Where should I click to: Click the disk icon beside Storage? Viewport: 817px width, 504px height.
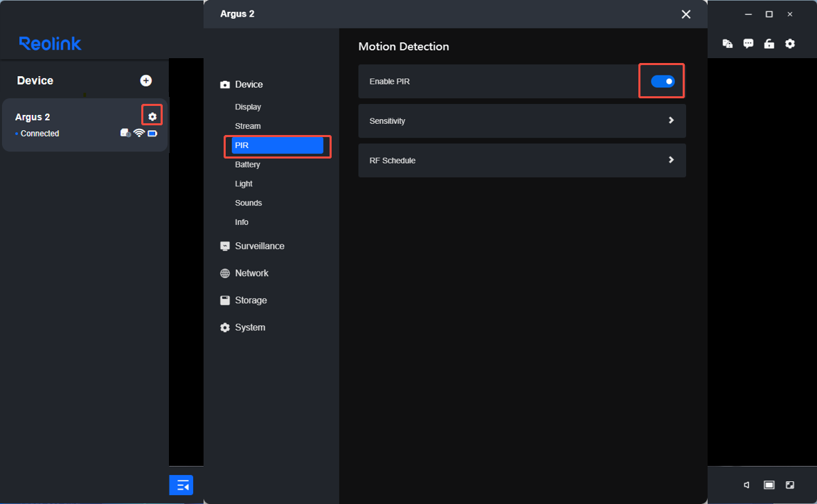225,300
